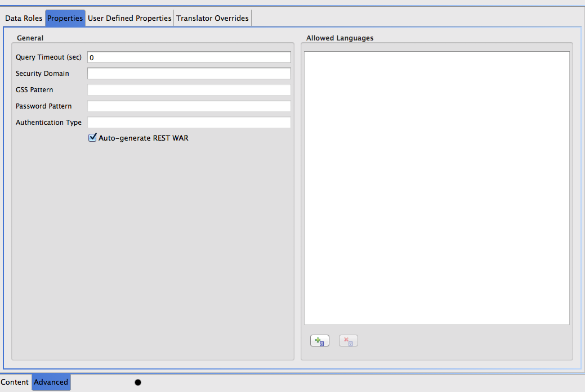This screenshot has width=585, height=392.
Task: Open the User Defined Properties tab
Action: point(129,18)
